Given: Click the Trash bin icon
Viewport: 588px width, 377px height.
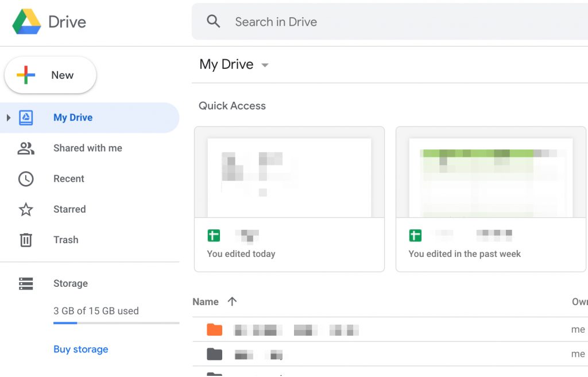Looking at the screenshot, I should (x=26, y=240).
